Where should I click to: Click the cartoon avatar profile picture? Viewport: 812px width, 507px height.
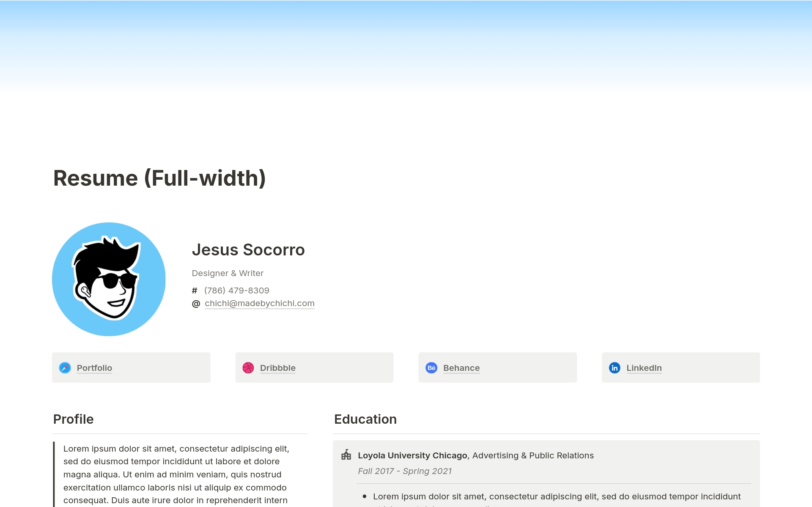coord(109,280)
